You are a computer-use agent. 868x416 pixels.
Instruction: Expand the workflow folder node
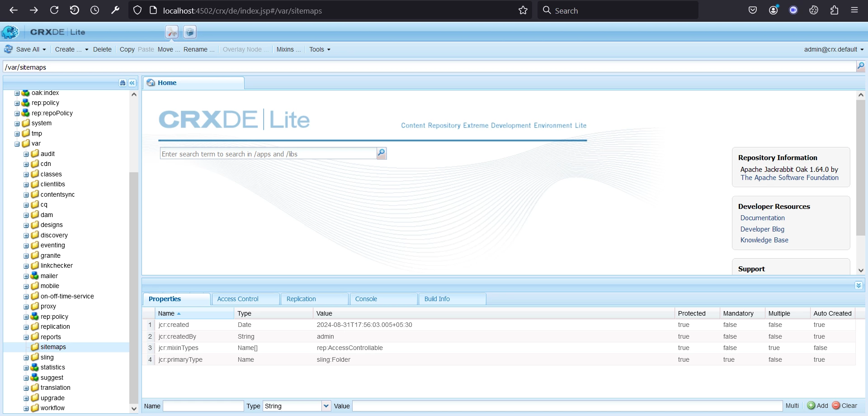[26, 409]
